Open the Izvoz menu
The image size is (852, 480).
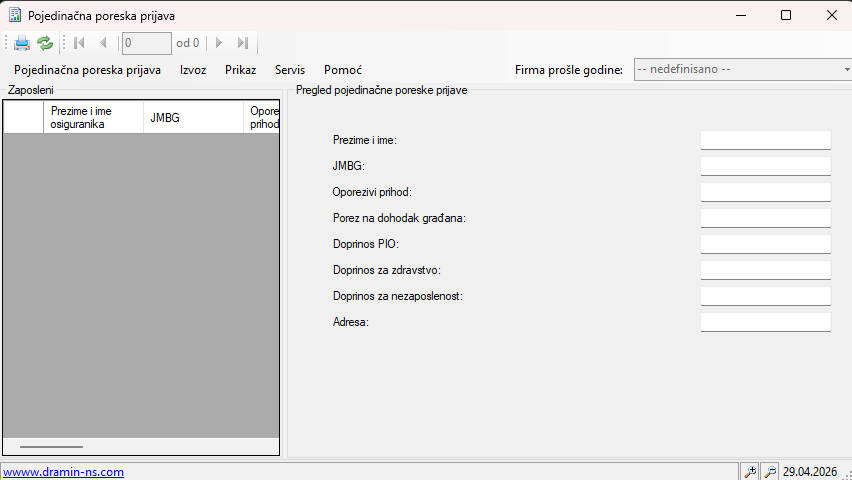(x=193, y=70)
